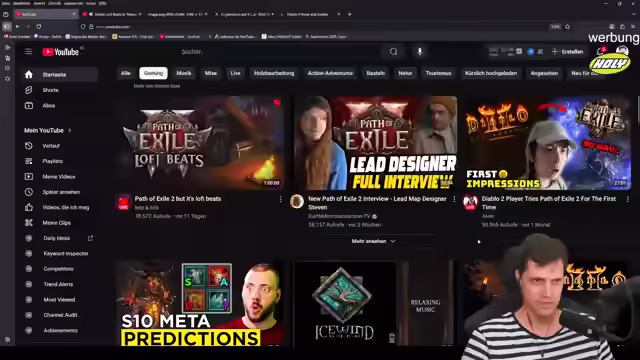This screenshot has width=640, height=360.
Task: Open First Impressions Diablo video thumbnail
Action: tap(548, 143)
